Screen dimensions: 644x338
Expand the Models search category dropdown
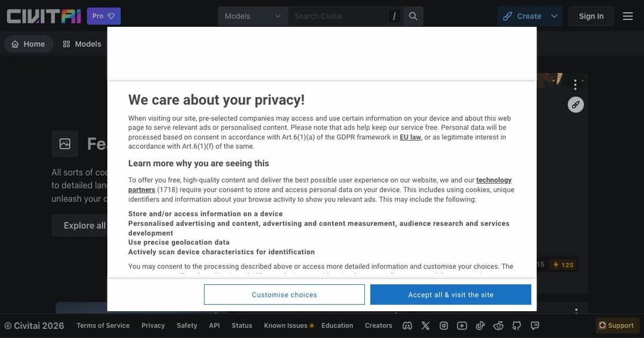[253, 16]
